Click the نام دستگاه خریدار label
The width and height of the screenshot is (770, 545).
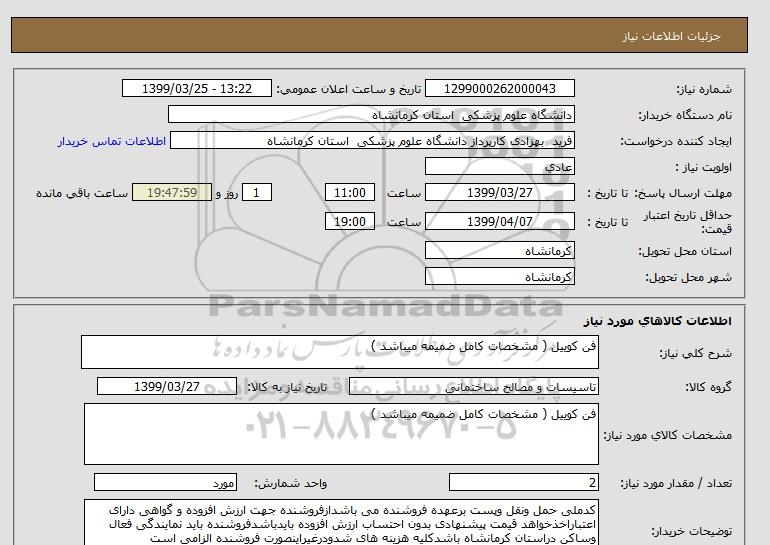(685, 115)
